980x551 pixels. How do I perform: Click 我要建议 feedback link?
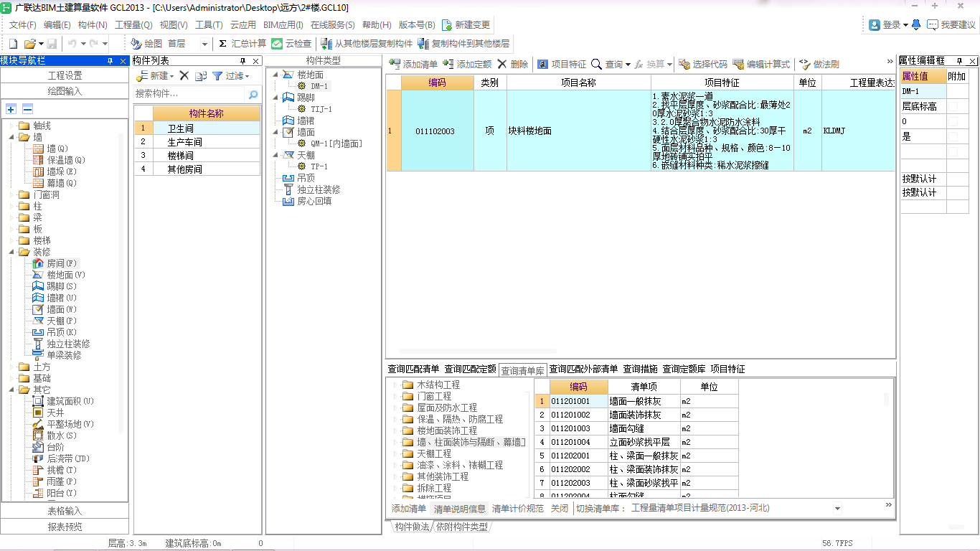(951, 24)
